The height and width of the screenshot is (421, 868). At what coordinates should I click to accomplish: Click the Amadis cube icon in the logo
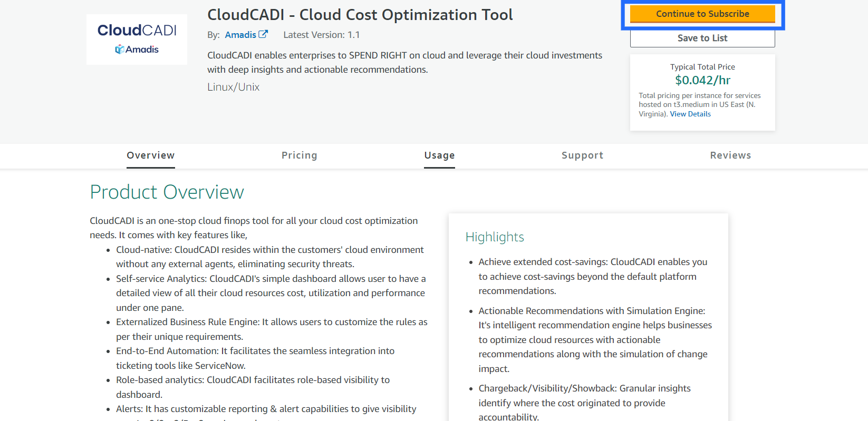point(120,50)
